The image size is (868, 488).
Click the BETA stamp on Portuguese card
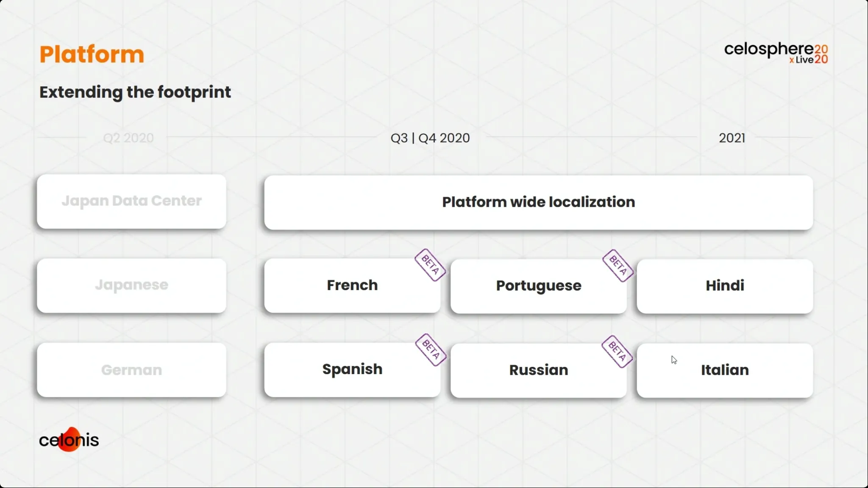(618, 266)
